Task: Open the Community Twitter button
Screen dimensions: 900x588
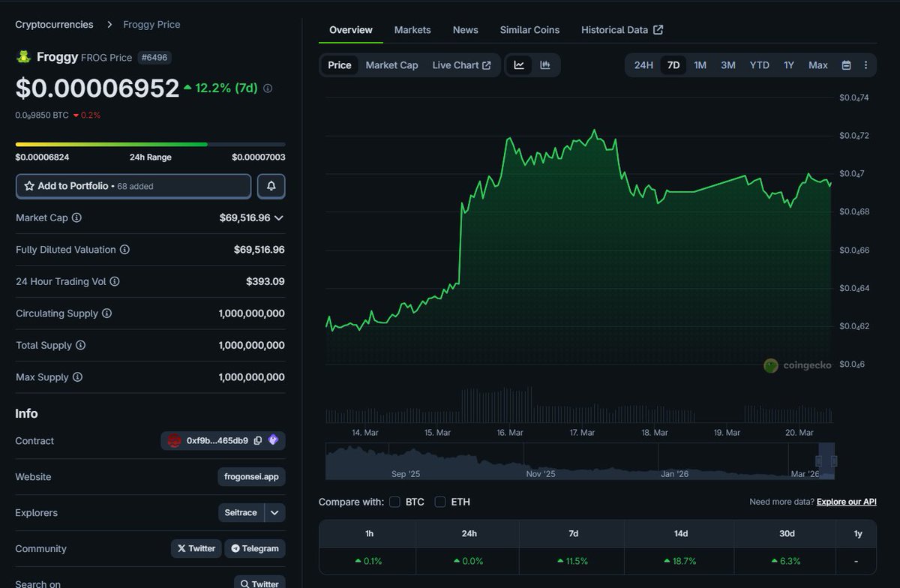Action: [x=196, y=548]
